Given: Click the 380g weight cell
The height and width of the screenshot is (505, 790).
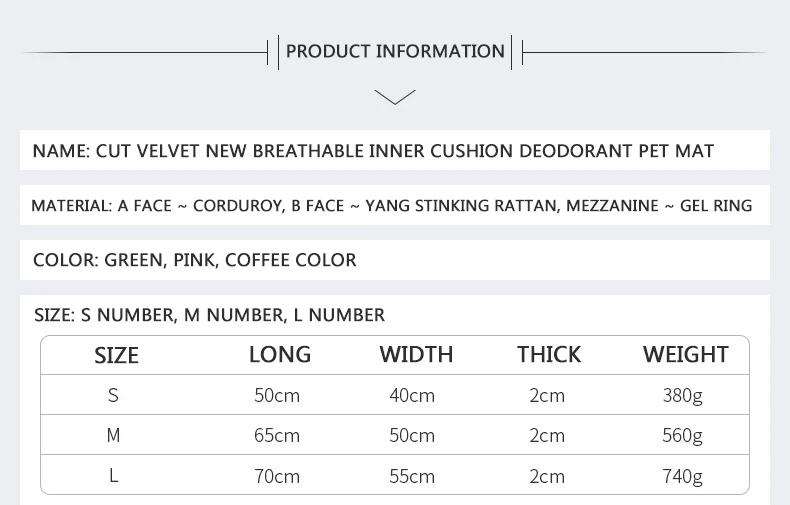Looking at the screenshot, I should (x=683, y=396).
